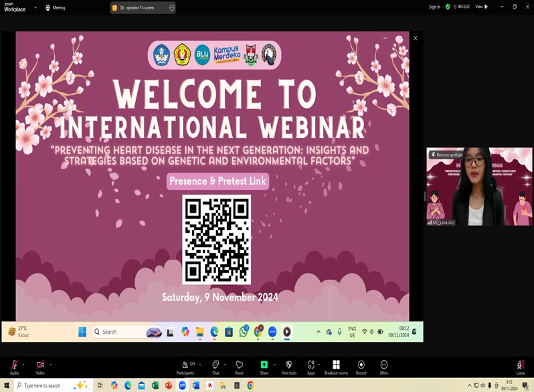
Task: Unmute the Audio microphone
Action: point(14,365)
